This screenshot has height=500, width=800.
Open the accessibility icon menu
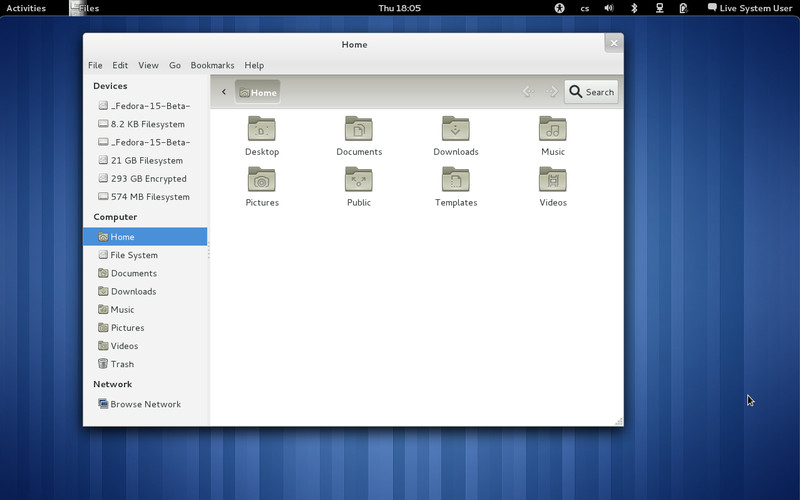pos(560,8)
